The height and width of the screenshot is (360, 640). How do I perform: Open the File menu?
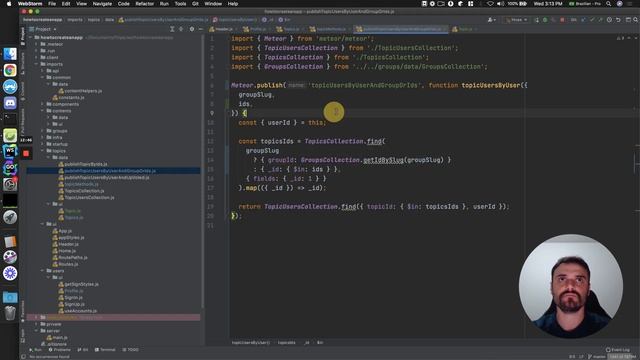pyautogui.click(x=52, y=4)
